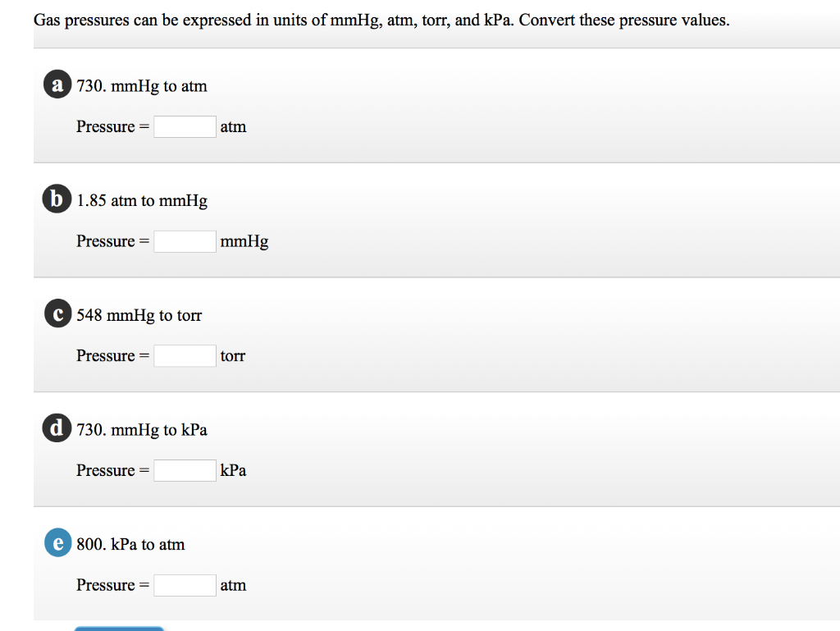This screenshot has height=631, width=840.
Task: Click the mmHg unit label in part b
Action: [x=244, y=242]
